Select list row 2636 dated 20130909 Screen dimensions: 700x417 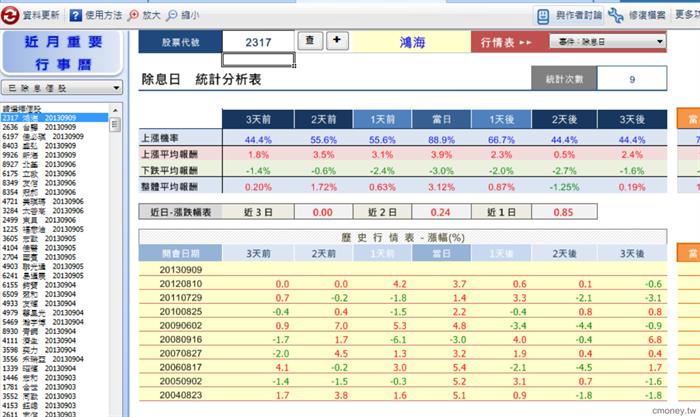54,127
